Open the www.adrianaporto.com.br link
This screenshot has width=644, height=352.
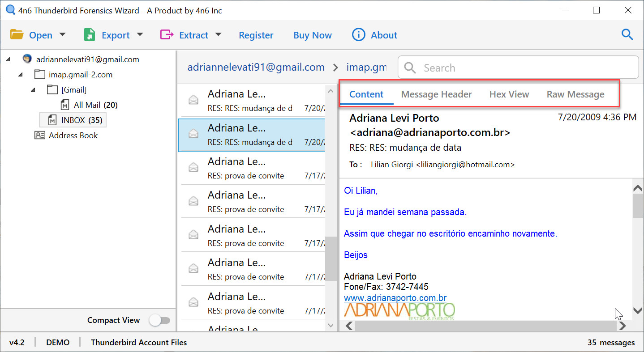pos(395,298)
